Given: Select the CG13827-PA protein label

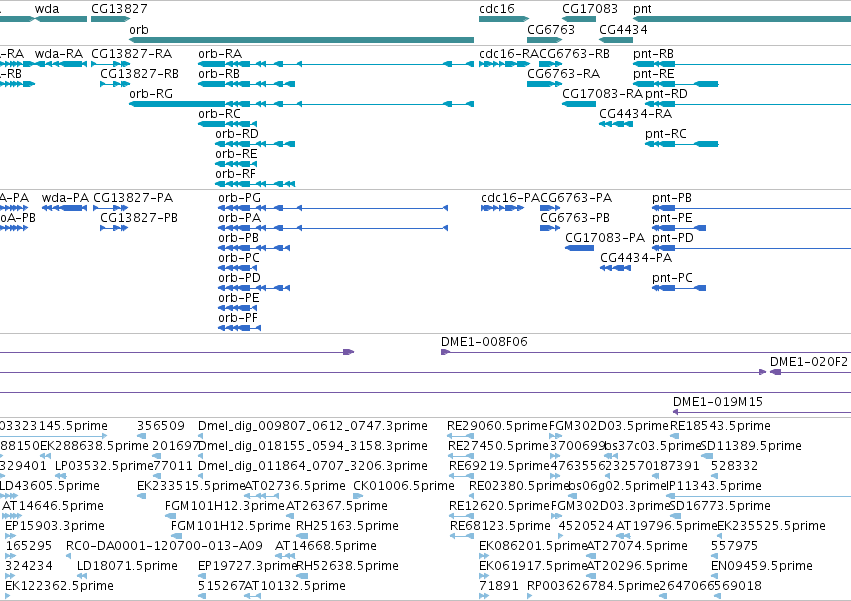Looking at the screenshot, I should [133, 198].
